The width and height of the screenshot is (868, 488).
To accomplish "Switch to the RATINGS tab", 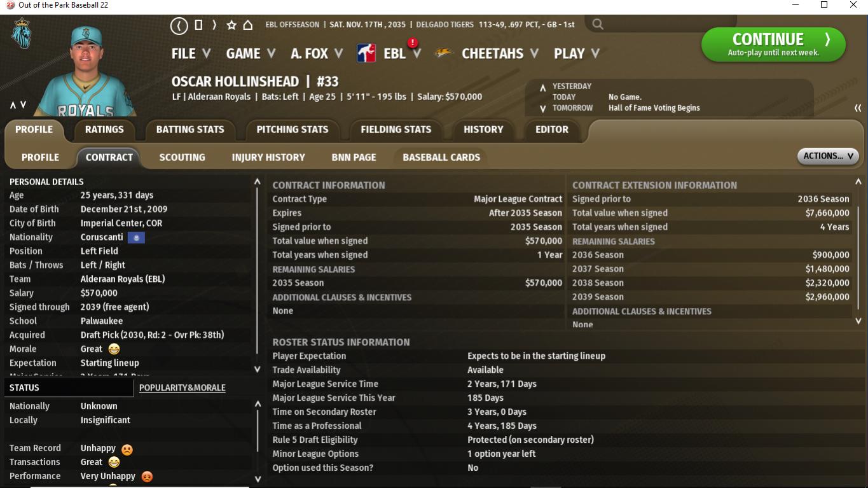I will click(x=104, y=129).
